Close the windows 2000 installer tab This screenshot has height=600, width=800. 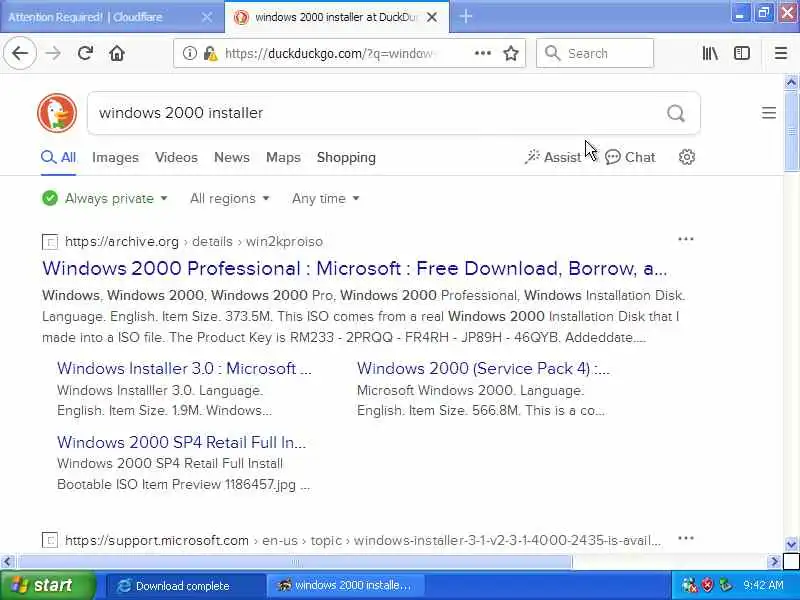pyautogui.click(x=432, y=17)
